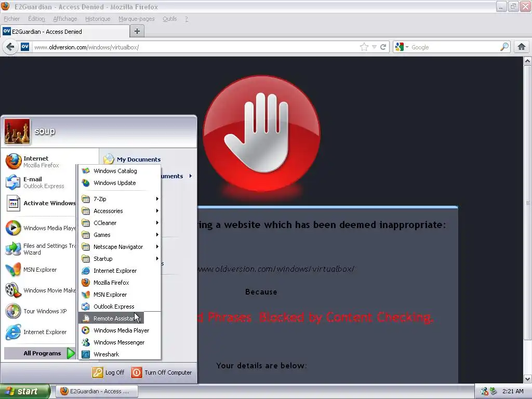532x399 pixels.
Task: Expand Netscape Navigator program folder
Action: [x=119, y=247]
